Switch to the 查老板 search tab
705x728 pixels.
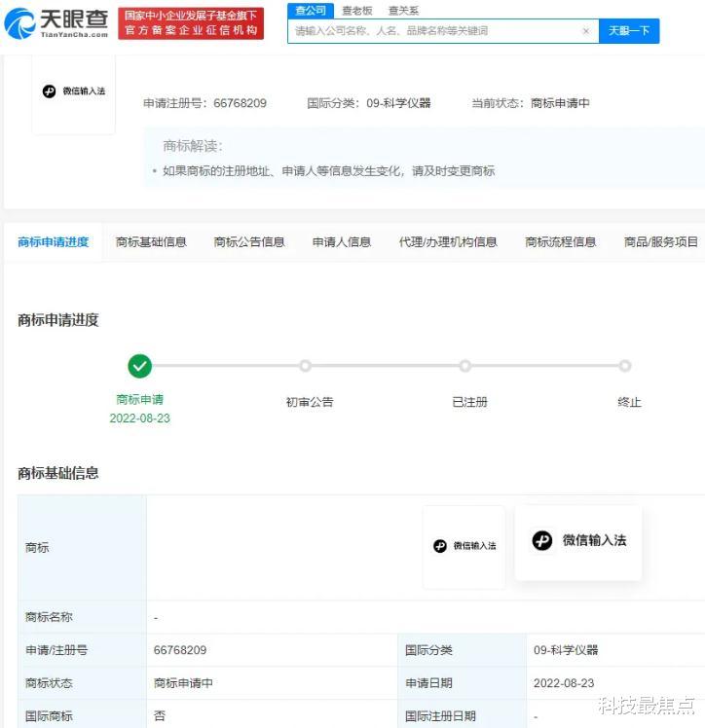point(356,11)
